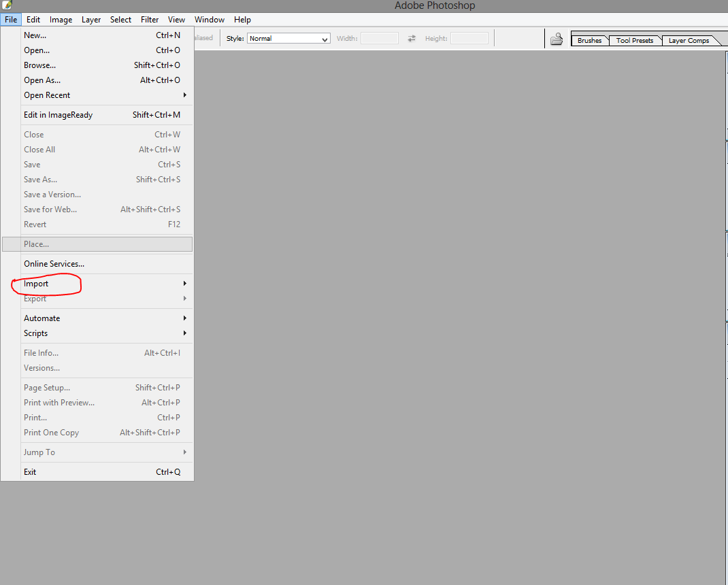The width and height of the screenshot is (728, 585).
Task: Switch to the Layer Comps tab
Action: coord(689,40)
